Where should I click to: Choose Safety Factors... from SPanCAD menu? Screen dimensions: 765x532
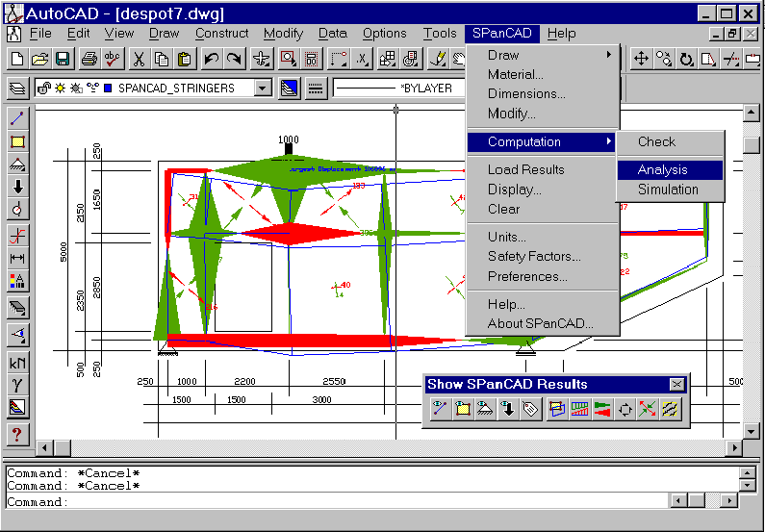point(543,257)
